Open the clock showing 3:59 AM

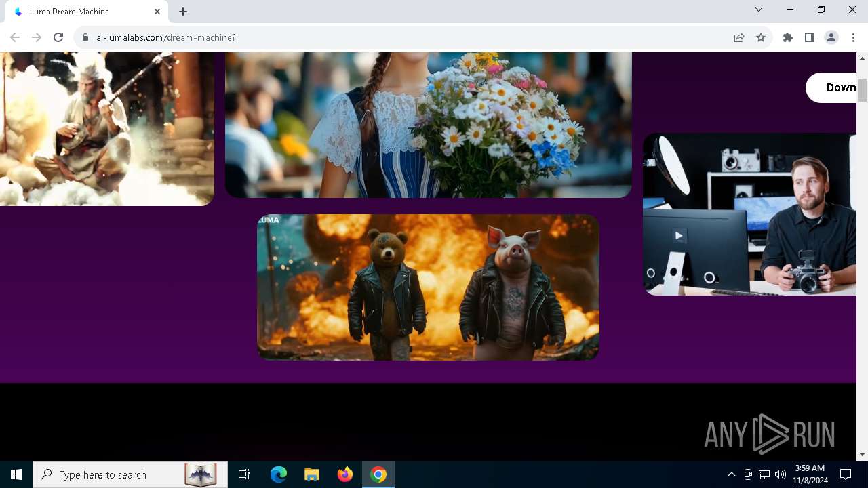pyautogui.click(x=810, y=474)
